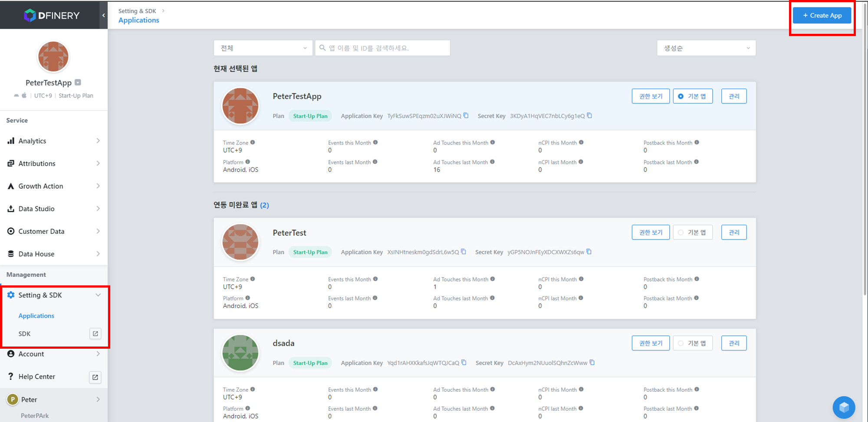The image size is (868, 422).
Task: Click Events last Month info in PeterTest
Action: tap(375, 298)
